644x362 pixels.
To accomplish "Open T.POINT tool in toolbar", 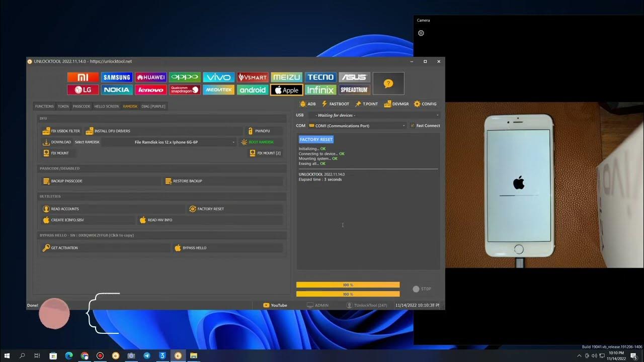I will (366, 104).
